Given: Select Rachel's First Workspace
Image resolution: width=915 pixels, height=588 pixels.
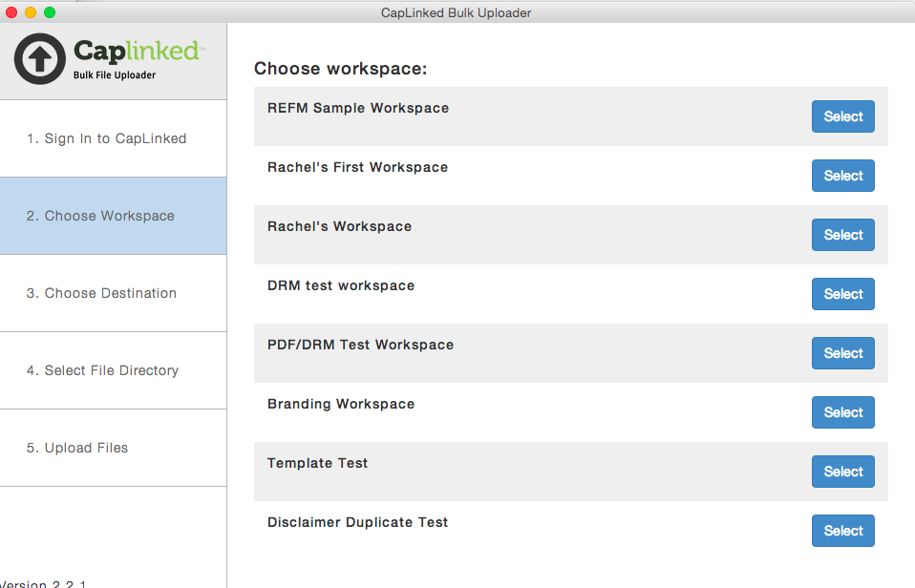Looking at the screenshot, I should pos(842,176).
